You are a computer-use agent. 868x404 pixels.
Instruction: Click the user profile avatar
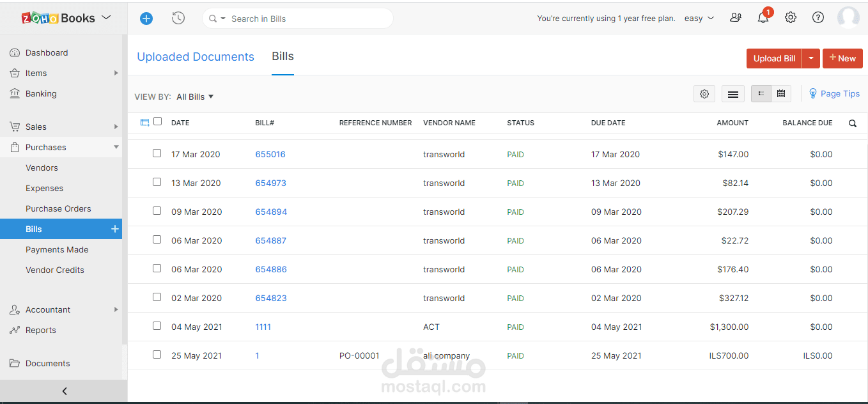[x=849, y=18]
